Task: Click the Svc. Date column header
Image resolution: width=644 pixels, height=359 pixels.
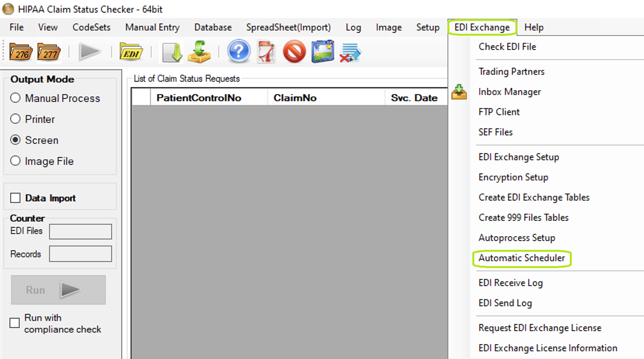Action: [416, 98]
